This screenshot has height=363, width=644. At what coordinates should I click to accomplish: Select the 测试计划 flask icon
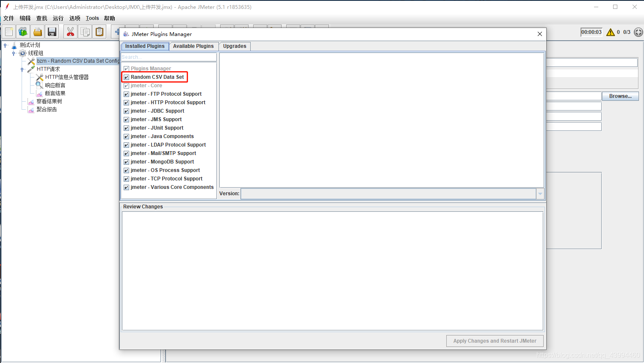[14, 45]
